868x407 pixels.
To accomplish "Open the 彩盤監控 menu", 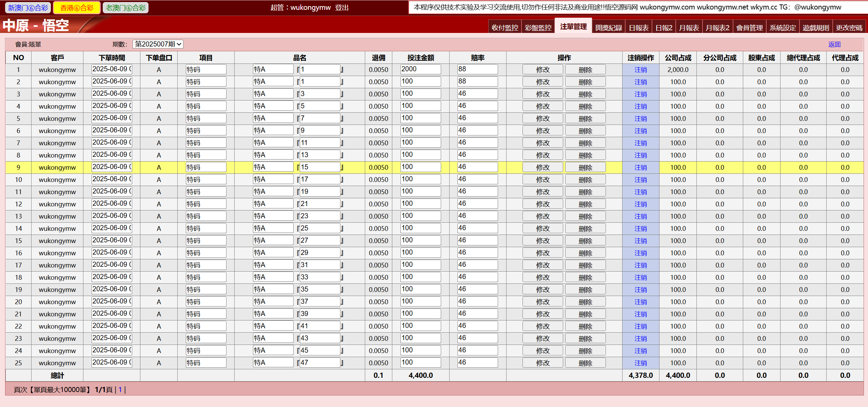I will pyautogui.click(x=538, y=27).
